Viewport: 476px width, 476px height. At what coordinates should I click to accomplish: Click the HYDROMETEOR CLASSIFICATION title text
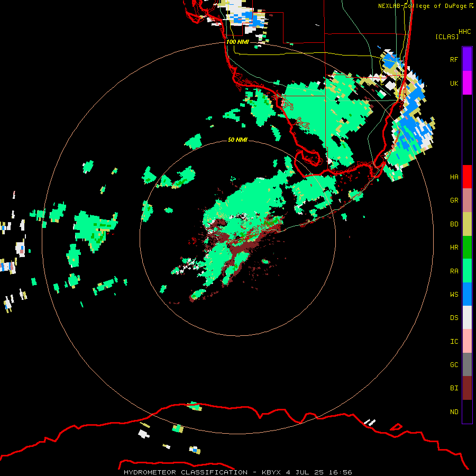(186, 472)
